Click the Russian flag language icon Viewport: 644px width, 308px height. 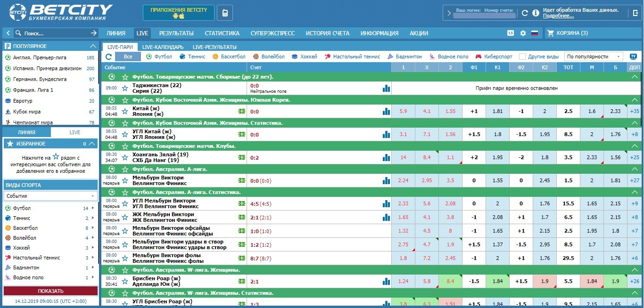(x=535, y=33)
